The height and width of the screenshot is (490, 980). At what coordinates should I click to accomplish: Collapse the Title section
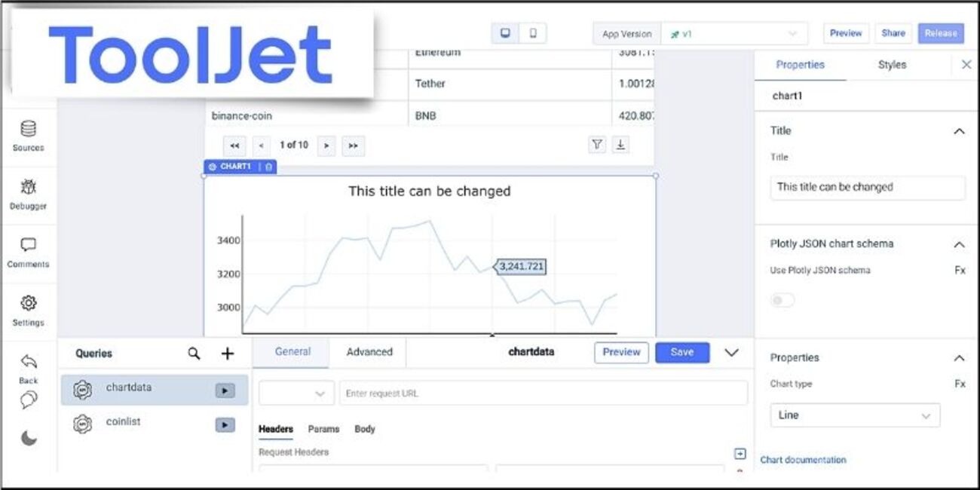[959, 130]
